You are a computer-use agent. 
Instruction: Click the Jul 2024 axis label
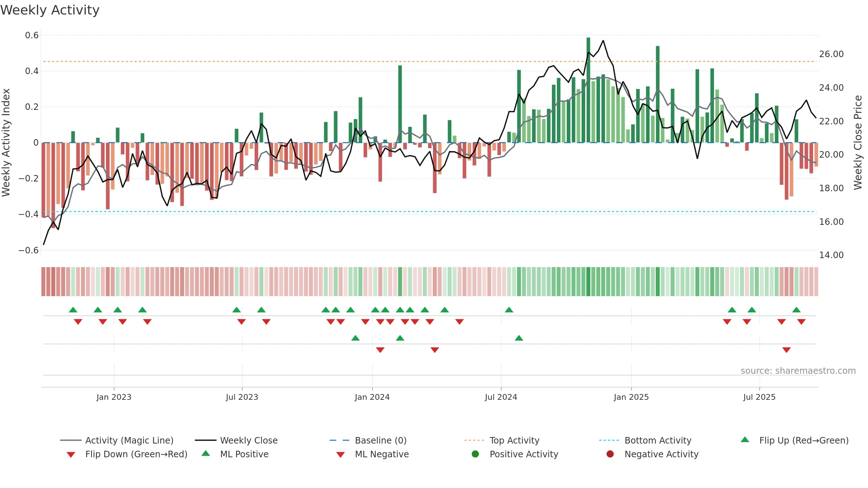(501, 397)
